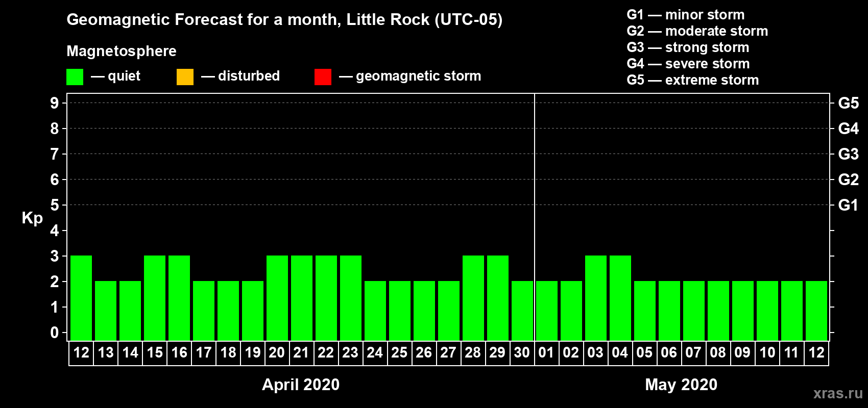Click the April 2020 month label
Viewport: 868px width, 408px height.
pyautogui.click(x=301, y=385)
